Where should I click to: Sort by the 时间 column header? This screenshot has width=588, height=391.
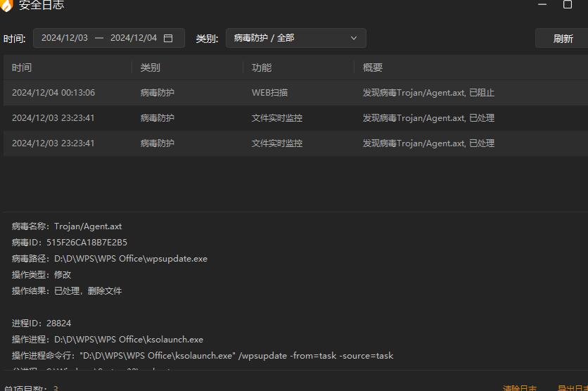(22, 68)
